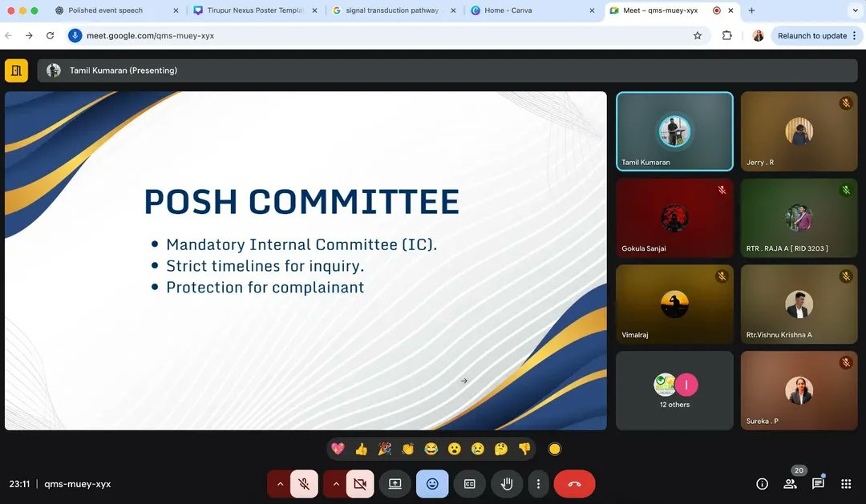This screenshot has width=866, height=504.
Task: Open the chat messages panel
Action: 818,484
